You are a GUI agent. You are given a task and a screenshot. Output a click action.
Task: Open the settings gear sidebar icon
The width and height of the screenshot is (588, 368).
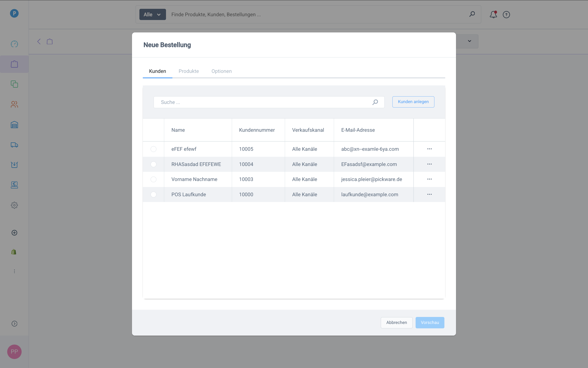click(x=14, y=205)
